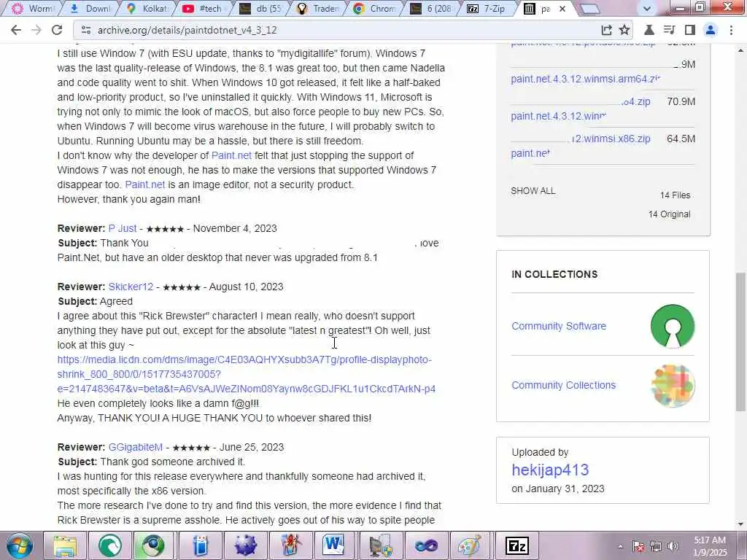
Task: Open reviewer GGigabiteM profile
Action: point(136,447)
